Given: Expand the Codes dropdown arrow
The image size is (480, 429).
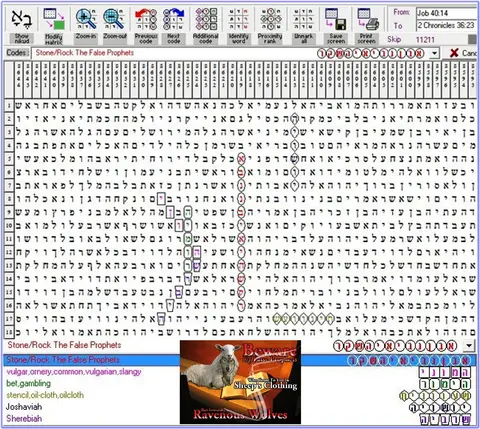Looking at the screenshot, I should (x=434, y=53).
